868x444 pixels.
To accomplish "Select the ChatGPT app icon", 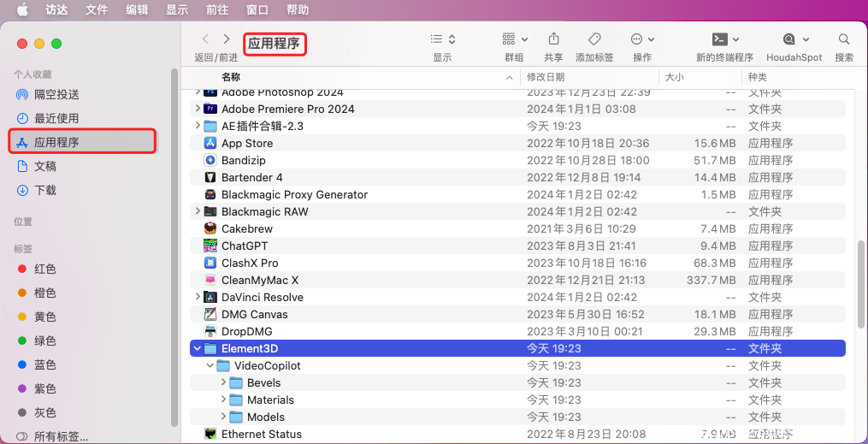I will [210, 246].
